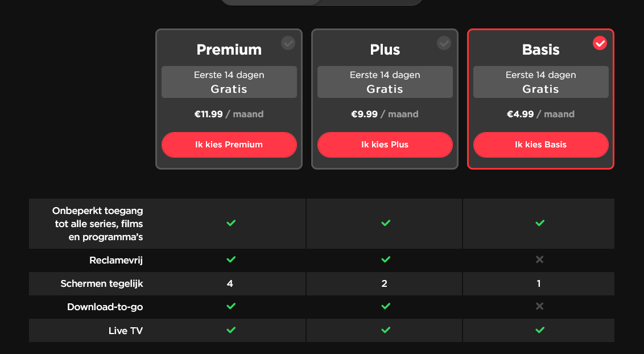Select the Premium plan radio checkmark

288,43
